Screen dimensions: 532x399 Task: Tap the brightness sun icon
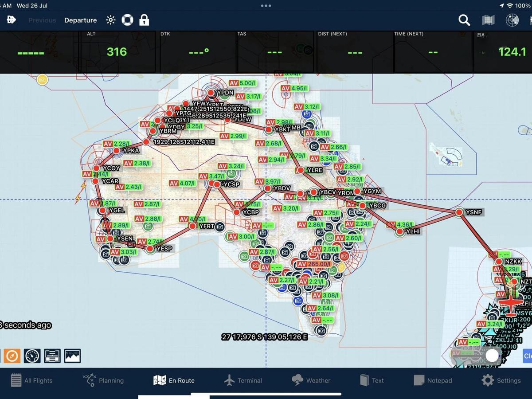pos(110,20)
